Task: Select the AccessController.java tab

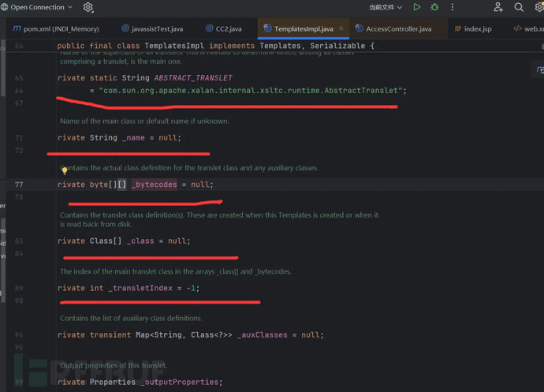Action: [x=393, y=28]
